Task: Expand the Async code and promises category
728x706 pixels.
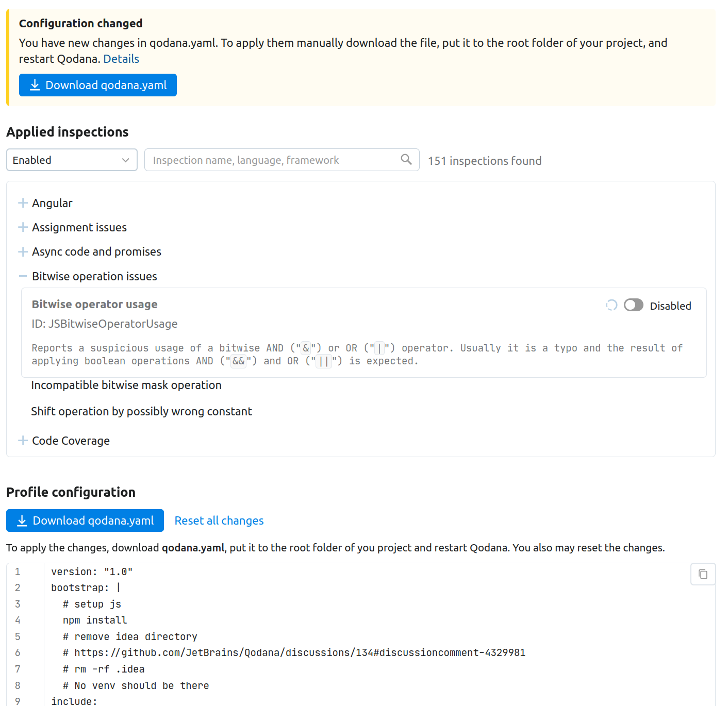Action: (x=96, y=251)
